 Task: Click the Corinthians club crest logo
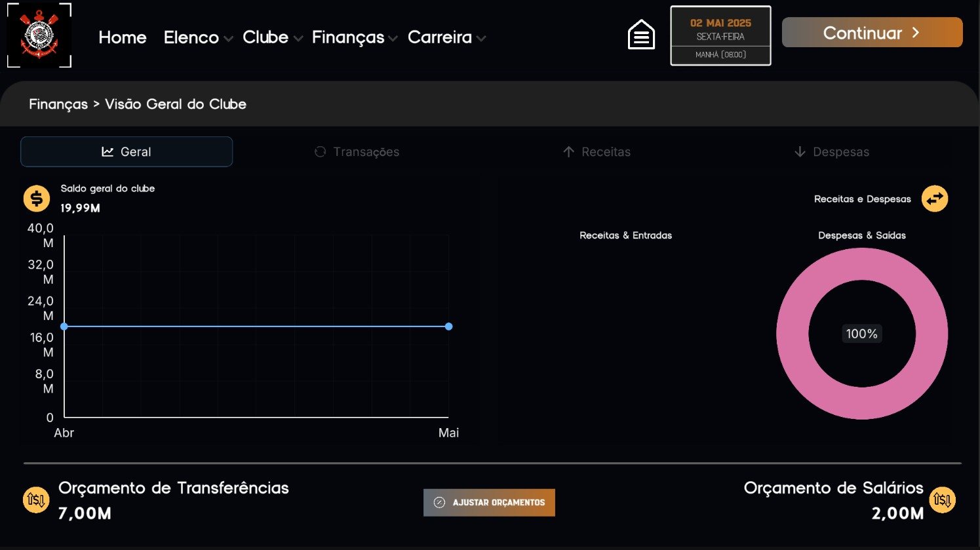pyautogui.click(x=39, y=35)
